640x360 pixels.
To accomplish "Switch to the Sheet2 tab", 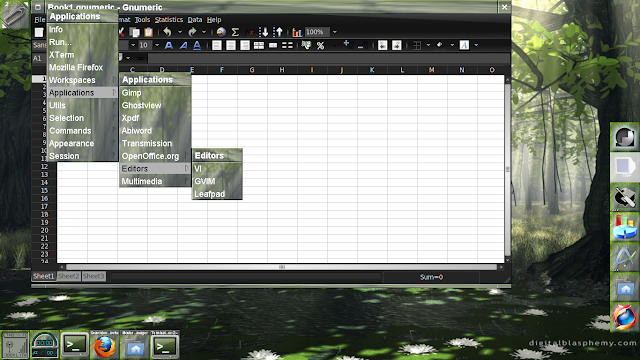I will pyautogui.click(x=68, y=276).
